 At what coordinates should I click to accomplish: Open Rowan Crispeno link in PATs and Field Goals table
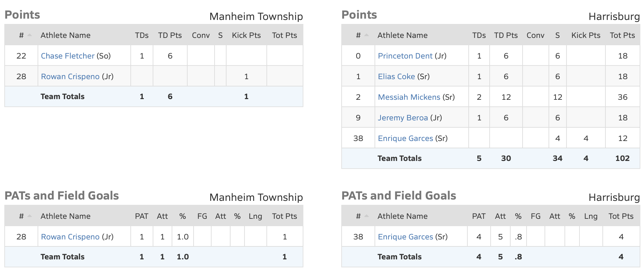click(70, 237)
